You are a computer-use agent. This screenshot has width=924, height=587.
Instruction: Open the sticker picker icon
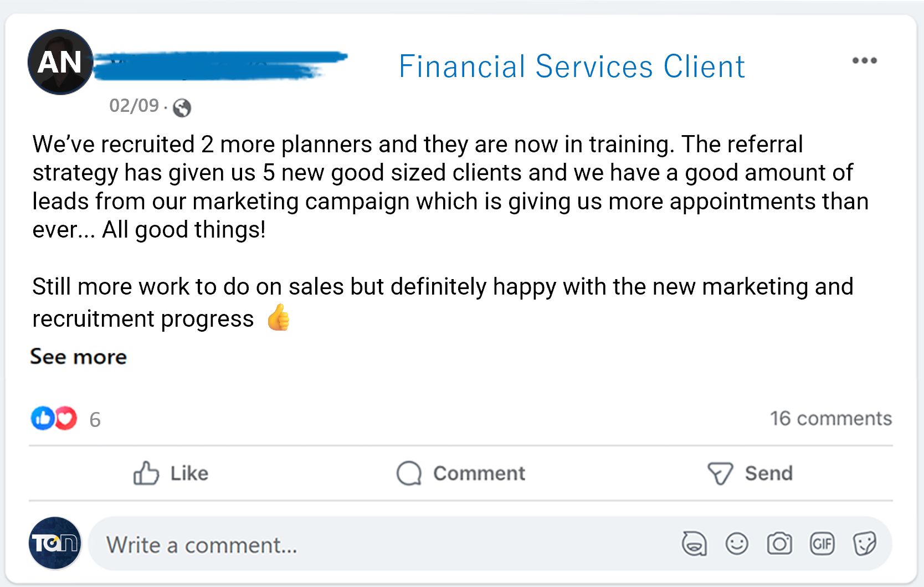click(864, 544)
